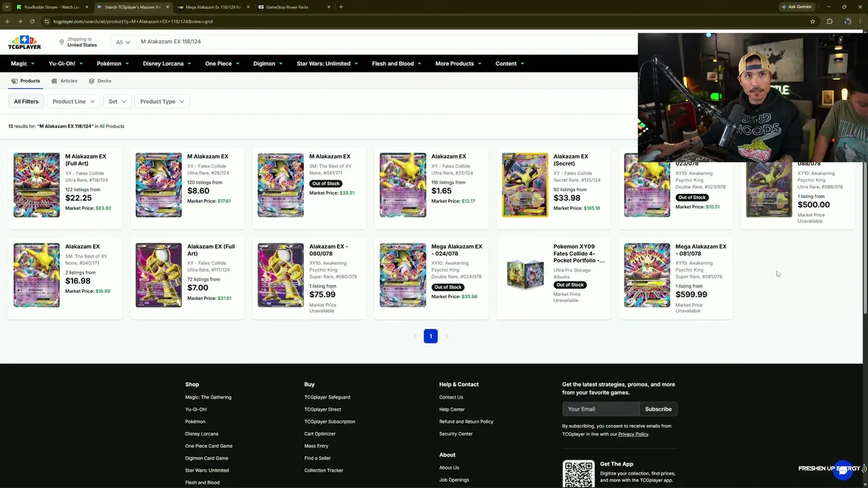Close the YourBudde Stream tab
The image size is (868, 488).
87,7
